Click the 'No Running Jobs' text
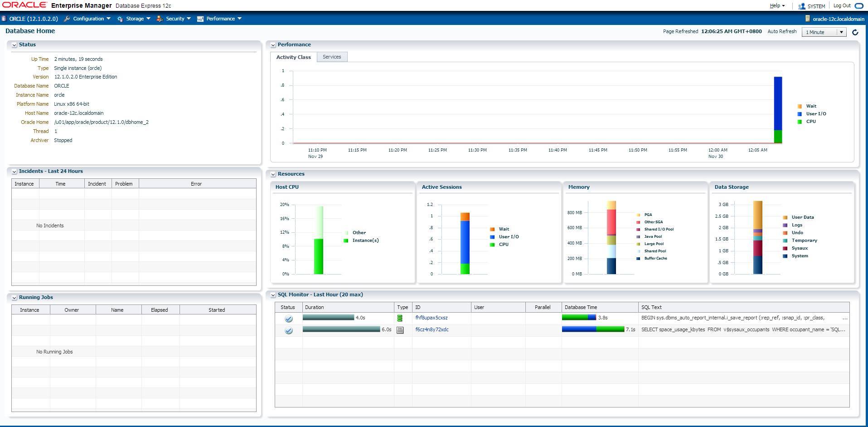Viewport: 868px width, 427px height. point(54,352)
